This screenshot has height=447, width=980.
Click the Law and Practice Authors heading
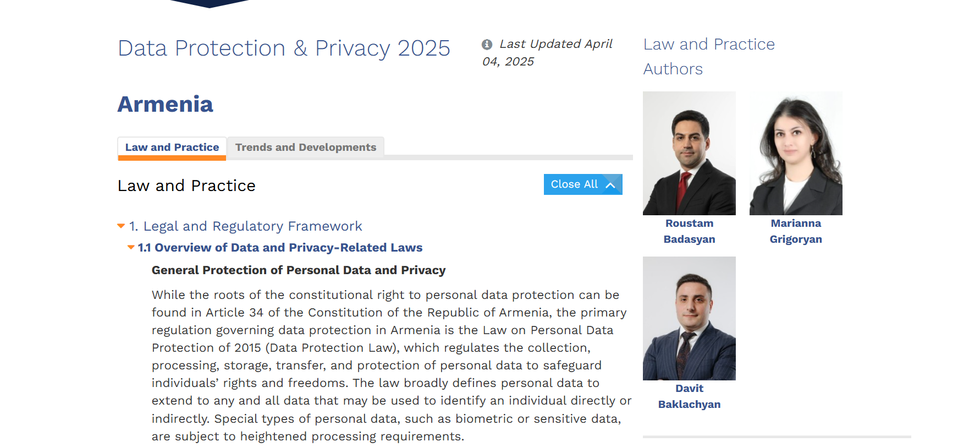709,56
